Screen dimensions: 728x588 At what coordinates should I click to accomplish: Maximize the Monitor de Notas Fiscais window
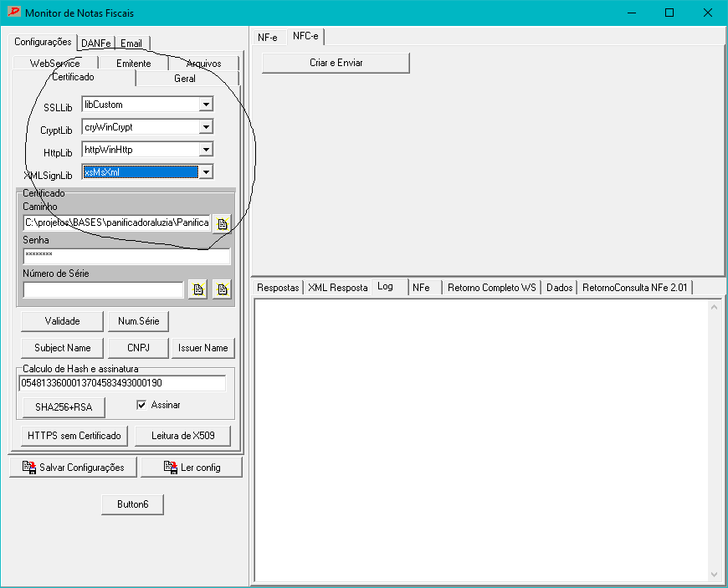click(x=669, y=13)
